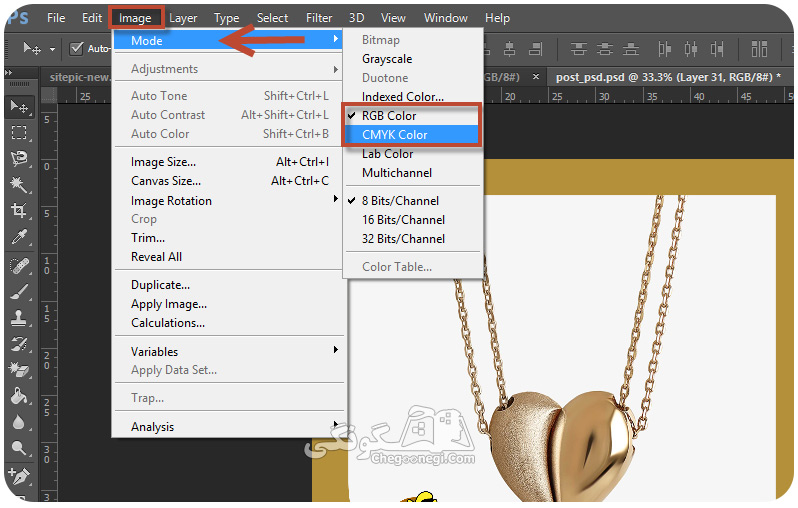Expand the Image Rotation submenu
Viewport: 798px width, 508px height.
pos(227,201)
